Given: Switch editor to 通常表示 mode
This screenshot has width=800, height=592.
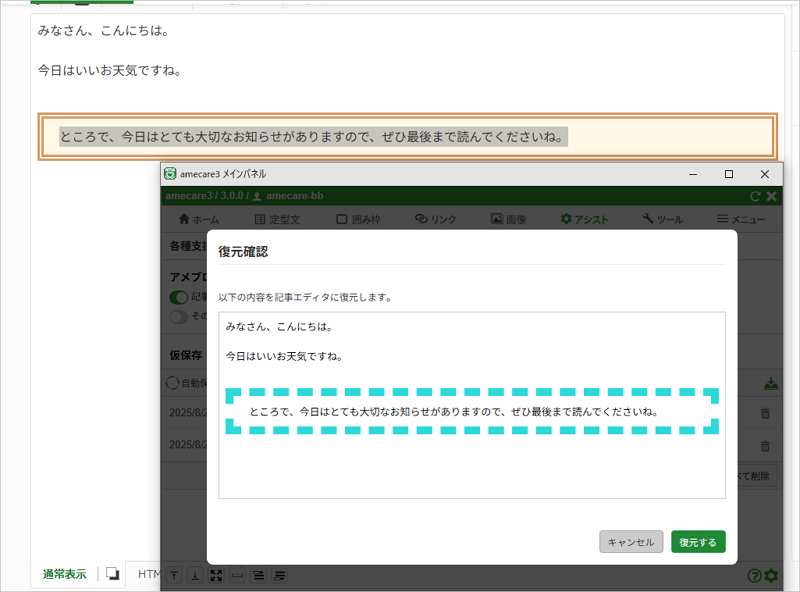Looking at the screenshot, I should [64, 574].
